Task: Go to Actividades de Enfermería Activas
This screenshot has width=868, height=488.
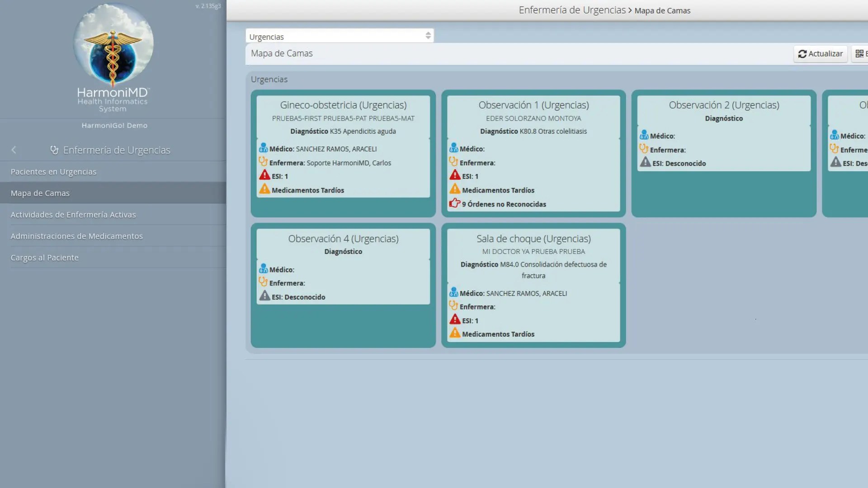Action: (73, 215)
